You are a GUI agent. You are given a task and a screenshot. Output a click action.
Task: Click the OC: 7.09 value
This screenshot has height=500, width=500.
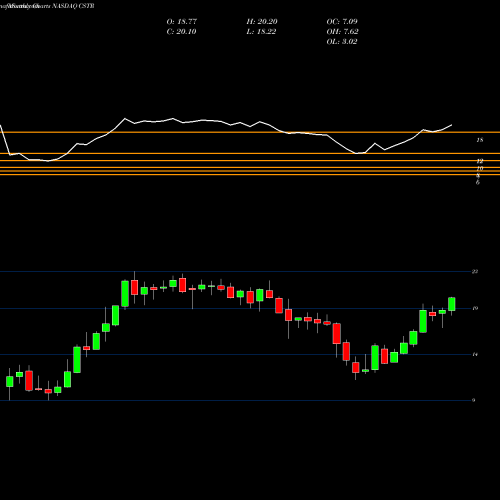point(342,22)
